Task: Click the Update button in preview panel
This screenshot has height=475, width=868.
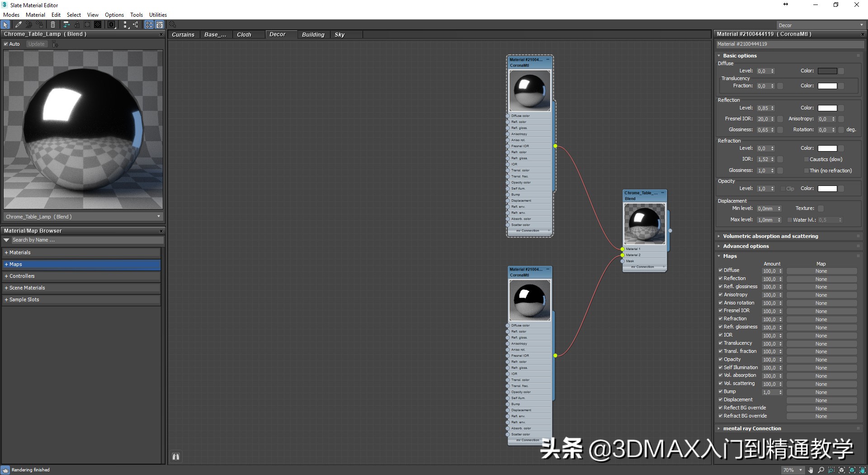Action: (x=36, y=44)
